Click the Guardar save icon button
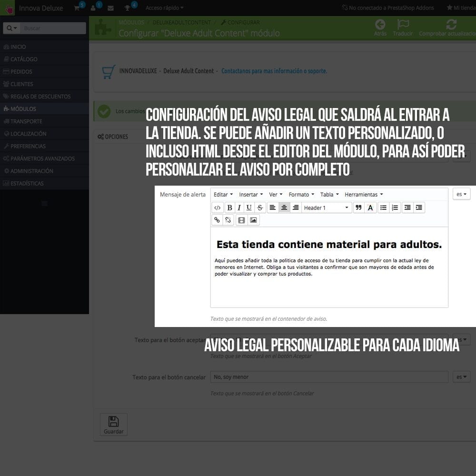476x476 pixels. pos(114,425)
